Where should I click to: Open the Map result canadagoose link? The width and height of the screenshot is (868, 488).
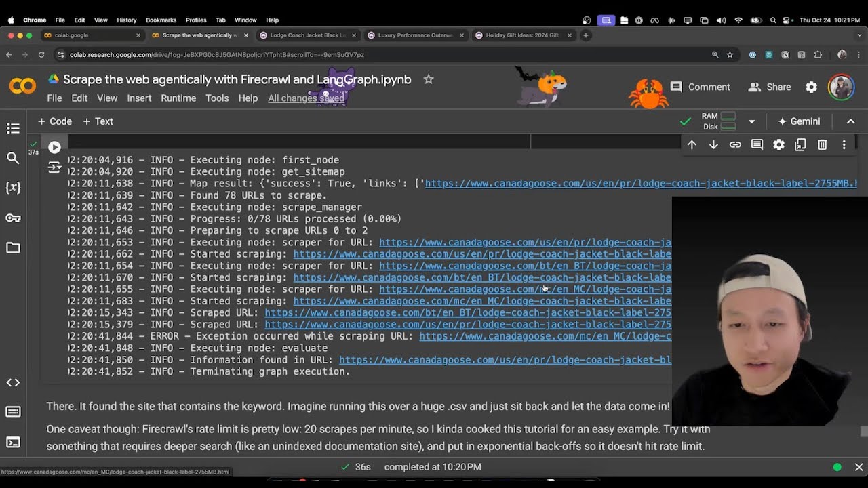pyautogui.click(x=641, y=183)
